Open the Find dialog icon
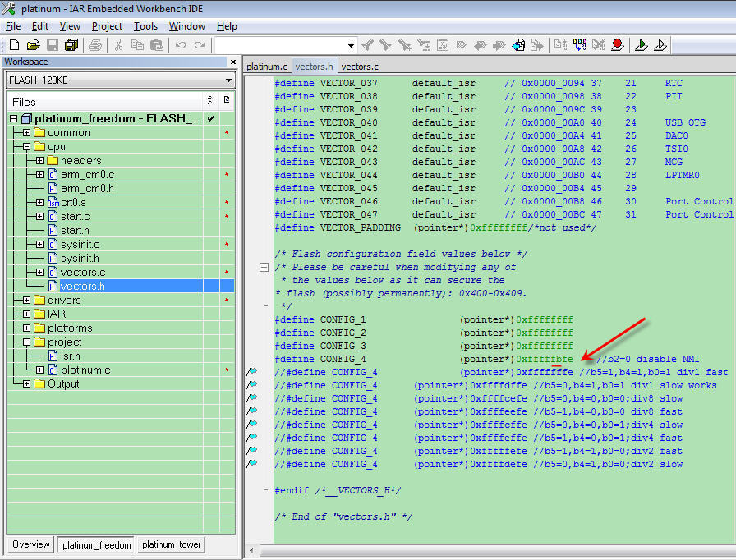Image resolution: width=736 pixels, height=560 pixels. coord(405,45)
